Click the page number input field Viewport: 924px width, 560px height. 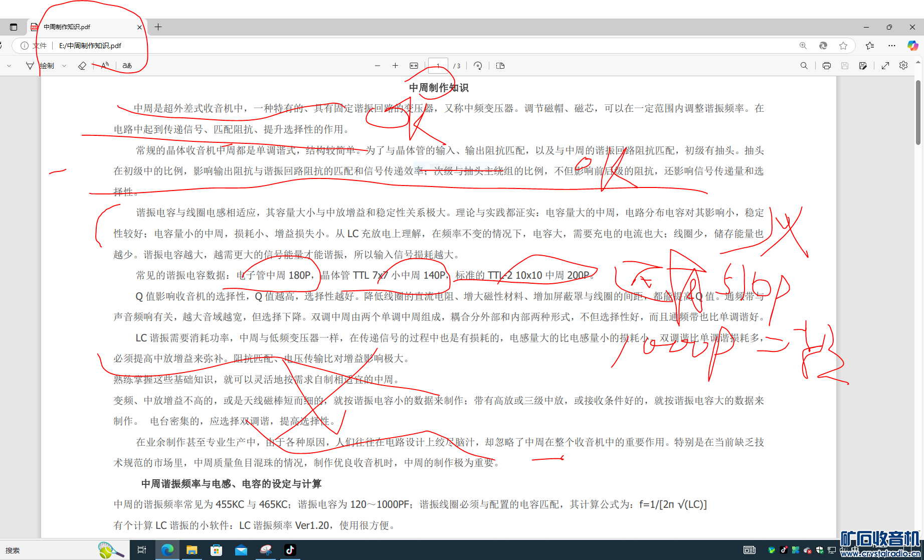click(438, 66)
